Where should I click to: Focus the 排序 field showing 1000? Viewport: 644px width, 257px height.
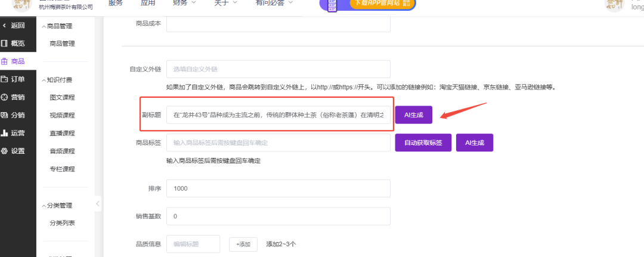click(278, 188)
